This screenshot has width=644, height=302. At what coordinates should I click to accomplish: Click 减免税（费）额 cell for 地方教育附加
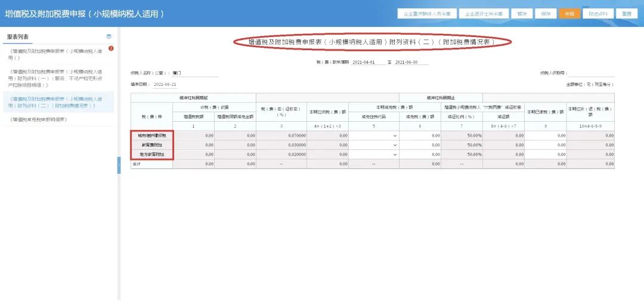pyautogui.click(x=420, y=155)
